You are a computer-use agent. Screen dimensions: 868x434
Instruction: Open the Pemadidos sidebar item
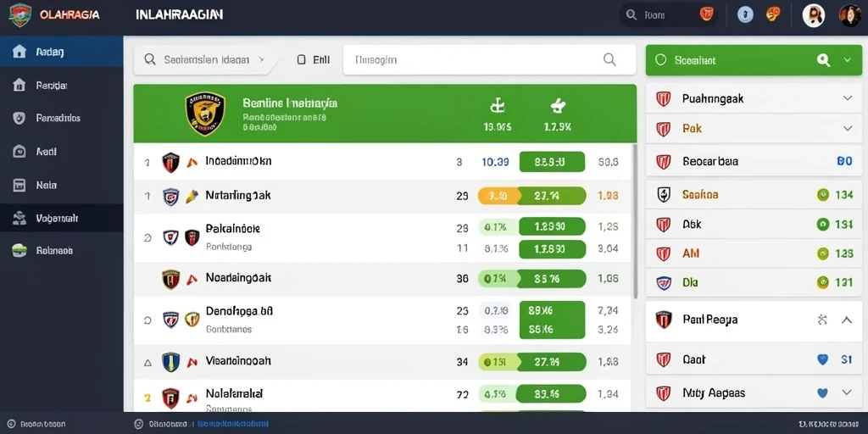click(x=61, y=118)
